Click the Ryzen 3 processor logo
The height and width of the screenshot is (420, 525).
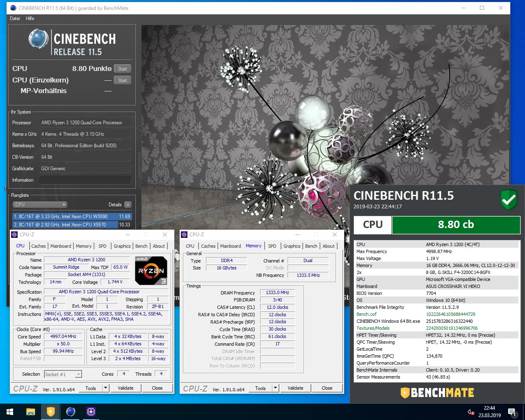pos(151,271)
